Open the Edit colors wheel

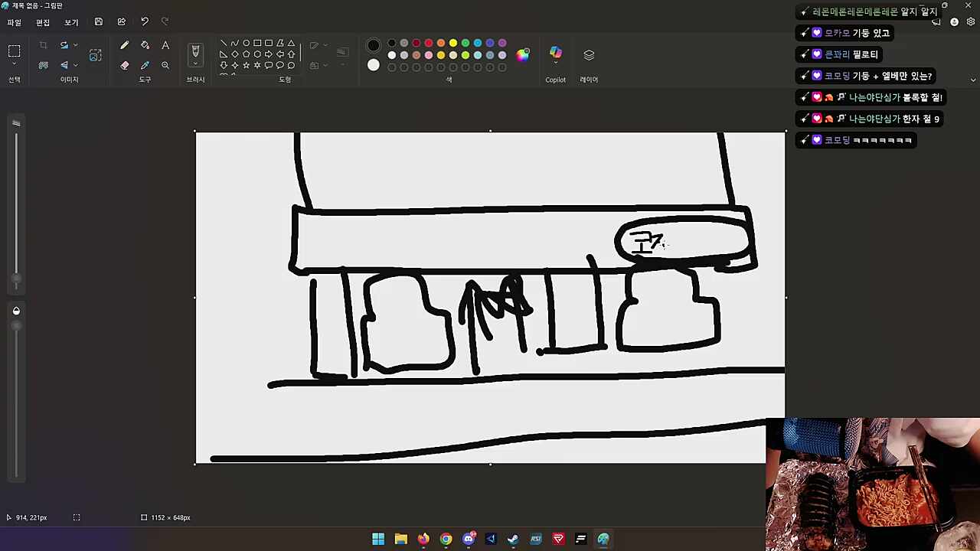pyautogui.click(x=523, y=55)
